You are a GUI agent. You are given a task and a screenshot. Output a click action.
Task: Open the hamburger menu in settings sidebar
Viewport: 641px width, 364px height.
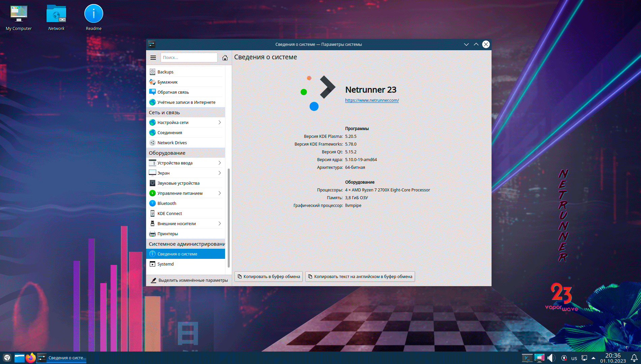click(x=153, y=58)
